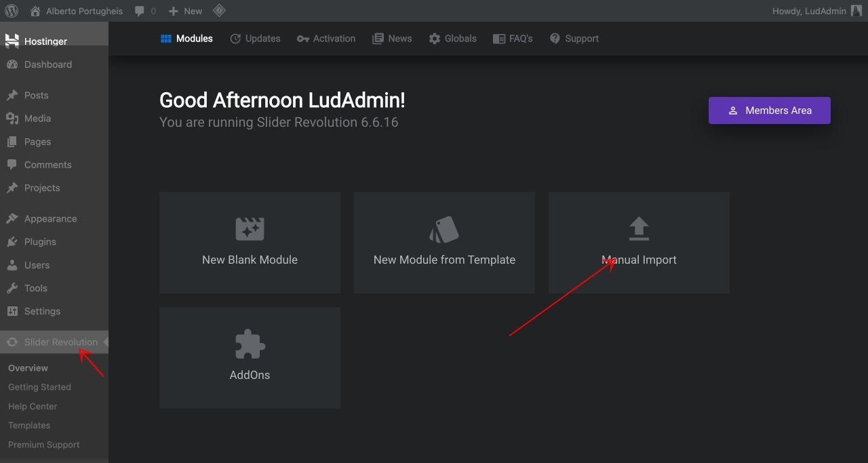Click the upload arrow icon in Manual Import

pyautogui.click(x=639, y=229)
